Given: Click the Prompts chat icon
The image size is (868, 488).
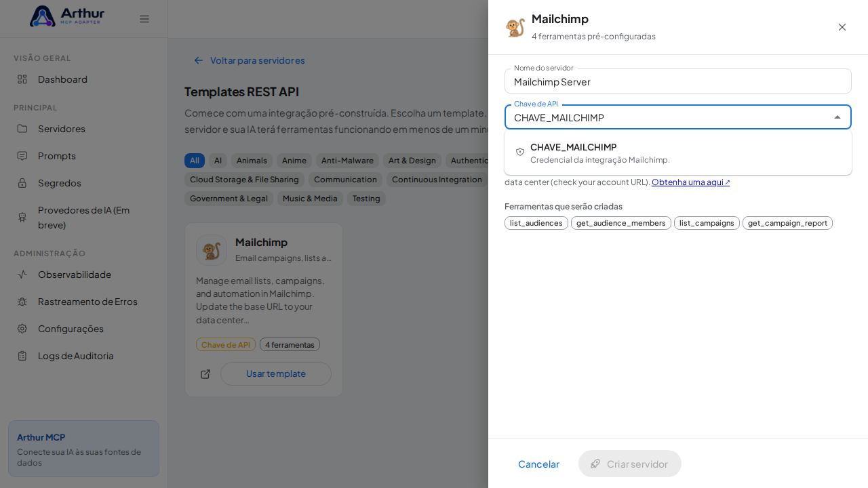Looking at the screenshot, I should (x=22, y=156).
